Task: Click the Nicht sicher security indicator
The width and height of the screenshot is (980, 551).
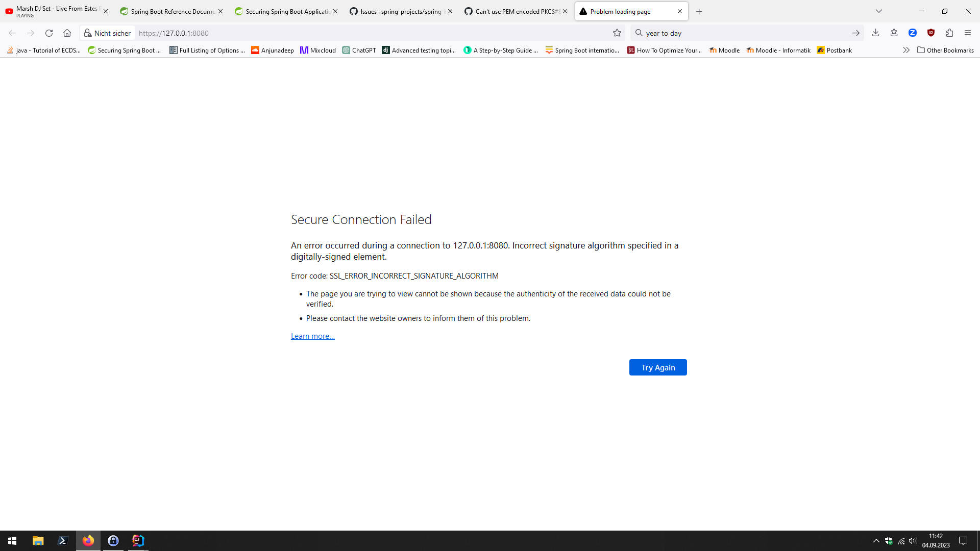Action: (x=108, y=33)
